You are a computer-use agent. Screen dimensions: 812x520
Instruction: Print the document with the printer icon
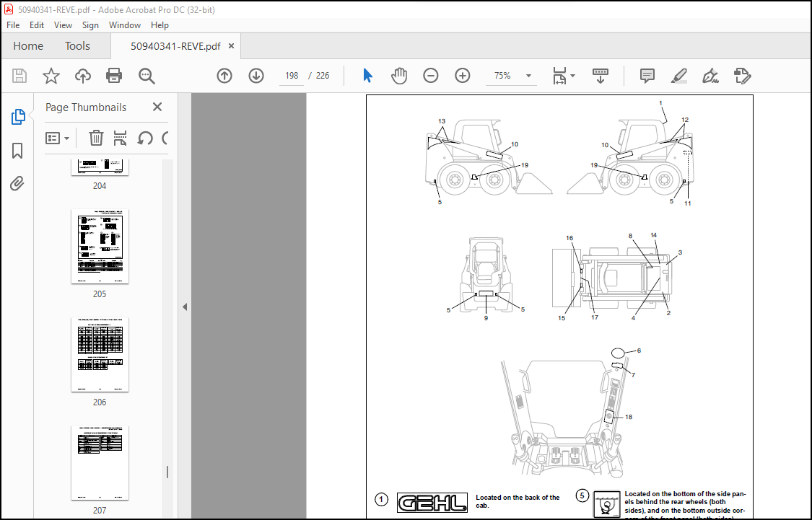click(114, 76)
